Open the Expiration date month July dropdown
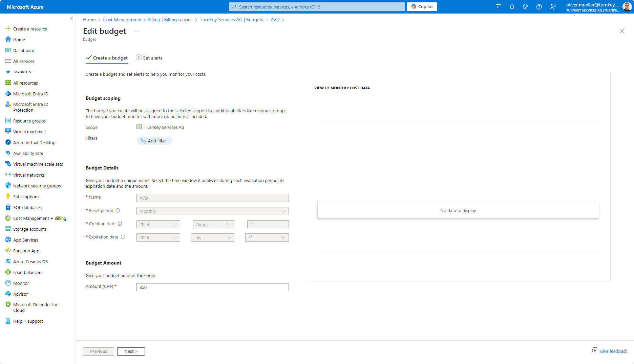This screenshot has height=364, width=634. 213,237
